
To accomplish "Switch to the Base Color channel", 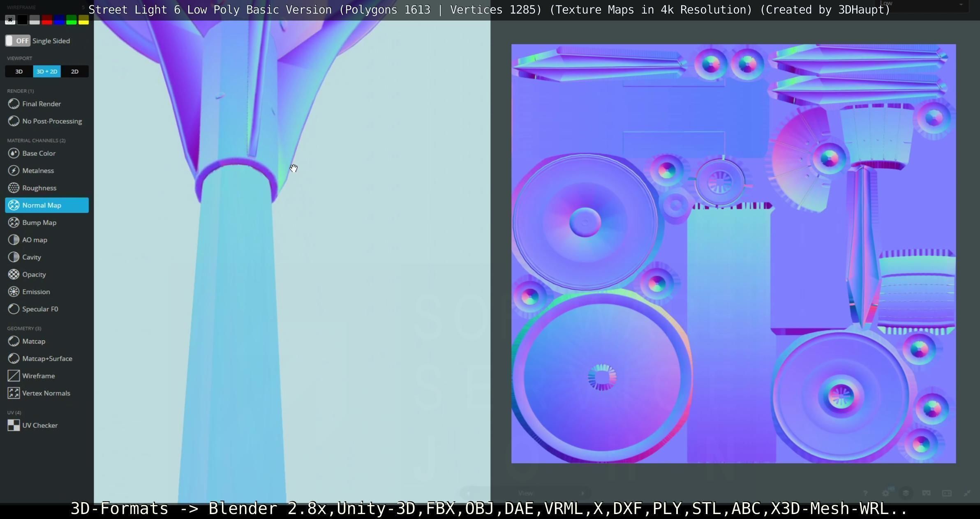I will [39, 153].
